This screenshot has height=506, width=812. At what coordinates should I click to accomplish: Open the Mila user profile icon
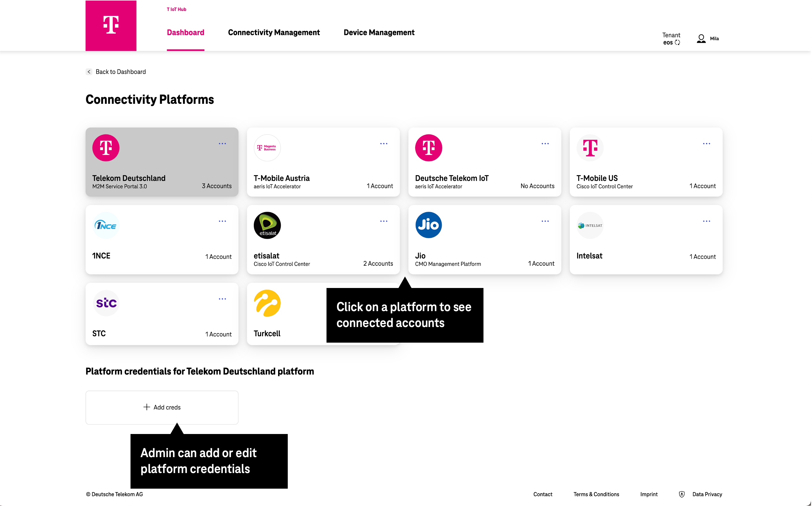701,39
